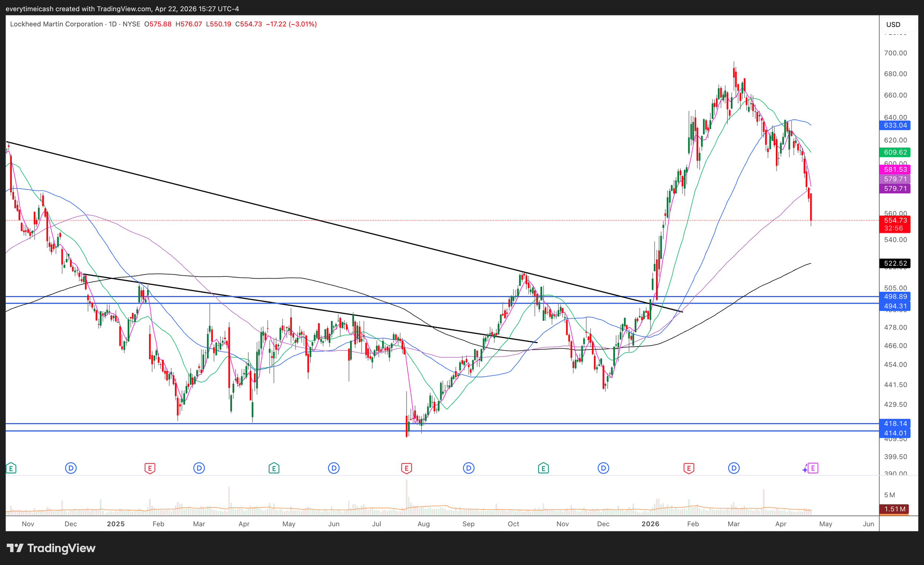
Task: Open the USD currency selector
Action: tap(893, 24)
